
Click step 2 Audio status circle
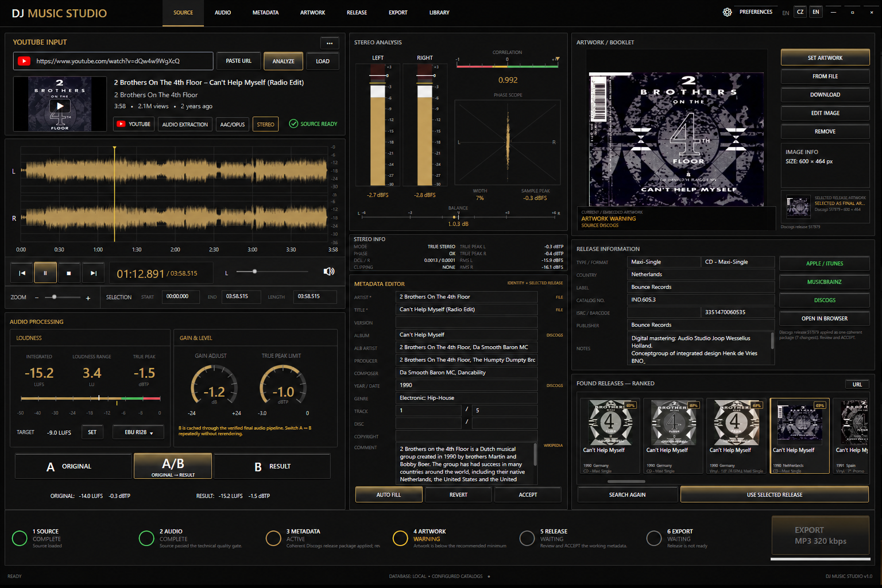tap(146, 538)
